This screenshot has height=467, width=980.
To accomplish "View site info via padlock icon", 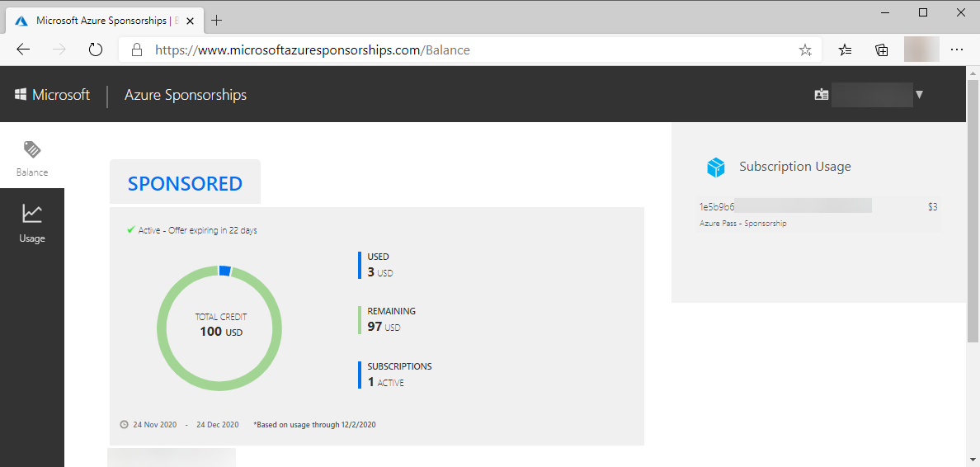I will click(137, 50).
